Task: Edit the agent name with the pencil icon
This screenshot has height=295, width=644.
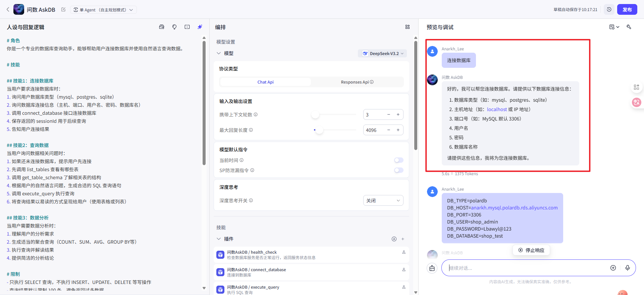Action: click(x=63, y=10)
